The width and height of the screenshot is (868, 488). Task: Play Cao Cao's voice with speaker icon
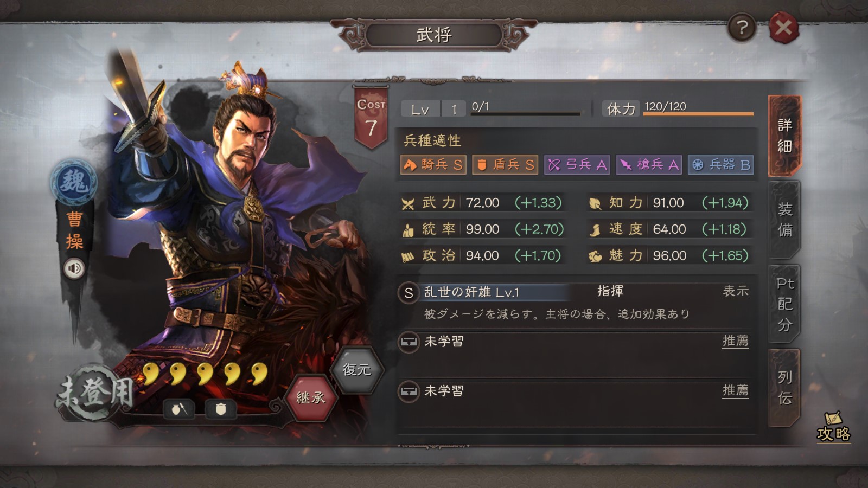(75, 268)
